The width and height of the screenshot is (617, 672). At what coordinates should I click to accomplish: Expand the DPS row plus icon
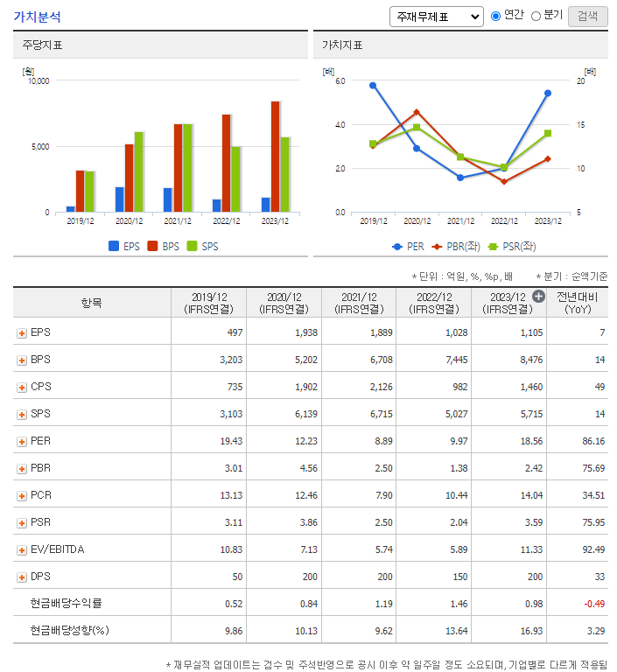coord(22,577)
